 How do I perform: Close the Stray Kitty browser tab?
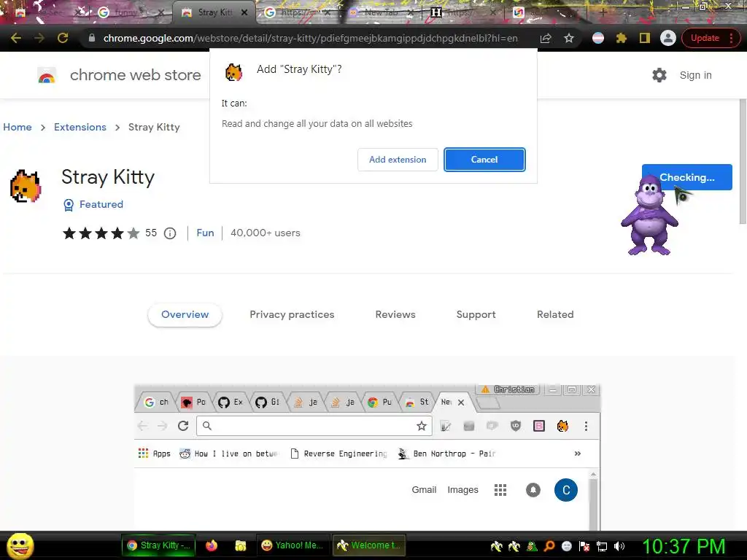pos(244,13)
